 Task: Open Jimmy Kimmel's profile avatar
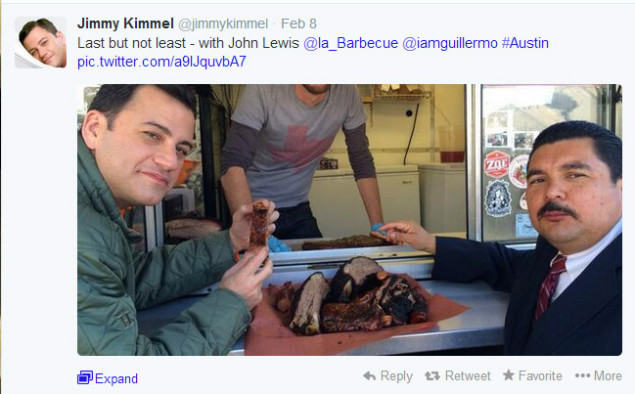pos(41,43)
